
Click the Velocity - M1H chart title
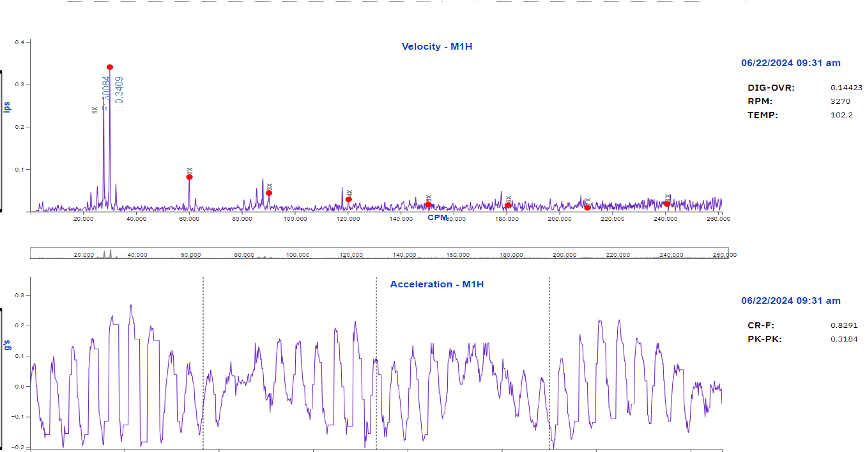click(x=436, y=47)
